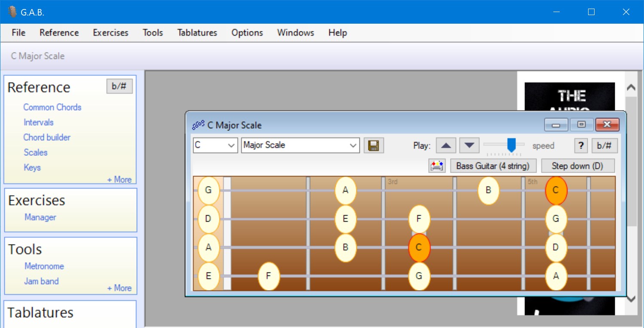Play the scale descending with the down arrow
The width and height of the screenshot is (644, 328).
[469, 145]
